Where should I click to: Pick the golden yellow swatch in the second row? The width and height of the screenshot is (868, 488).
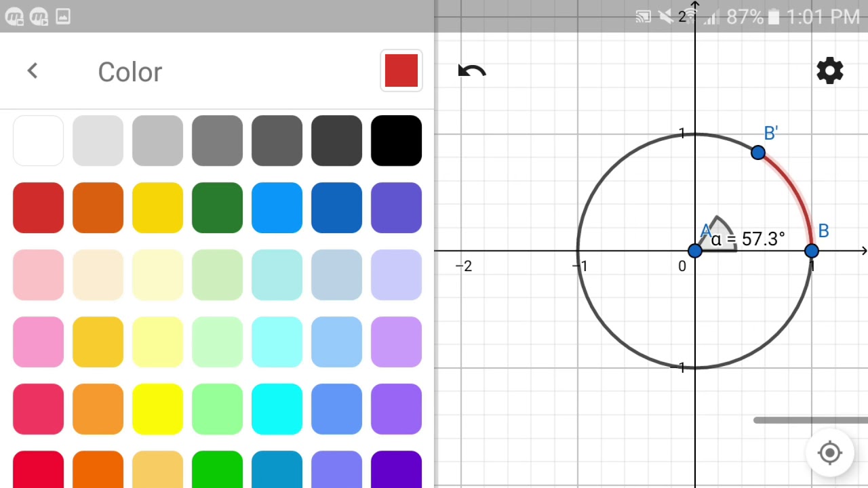coord(157,207)
